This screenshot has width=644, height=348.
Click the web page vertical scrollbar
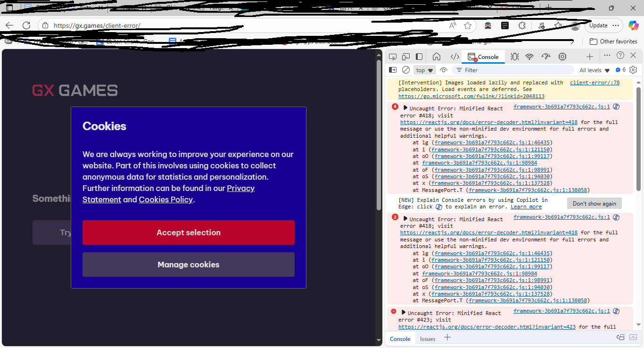(x=379, y=134)
